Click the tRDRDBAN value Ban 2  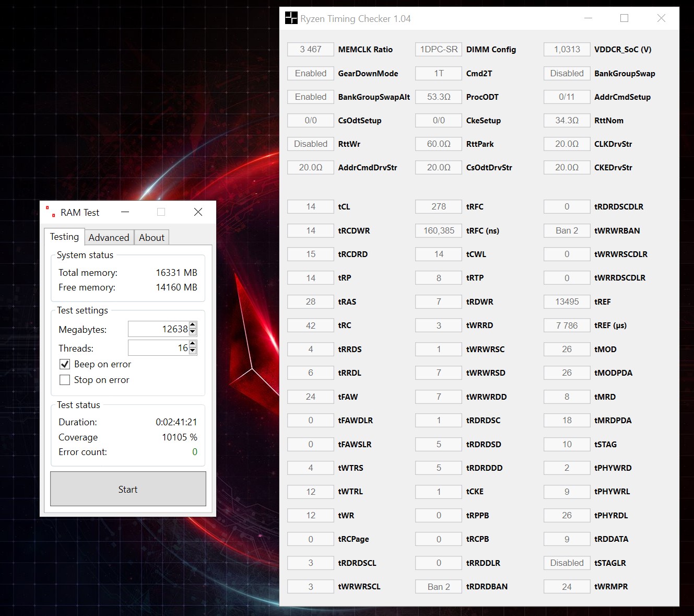439,586
